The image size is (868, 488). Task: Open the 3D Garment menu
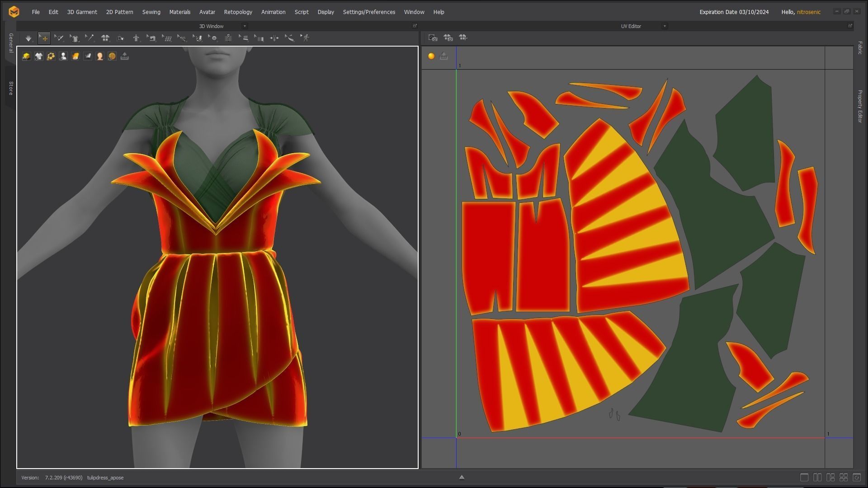(x=82, y=12)
